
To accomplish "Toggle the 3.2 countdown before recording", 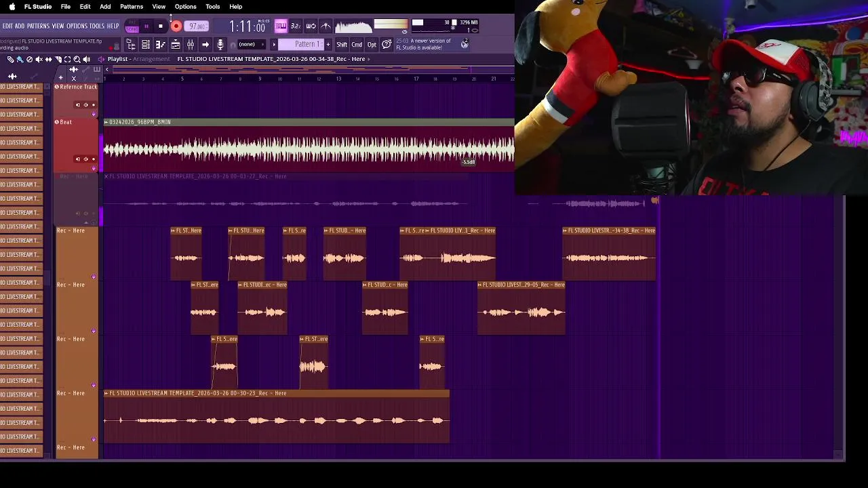I will tap(296, 26).
